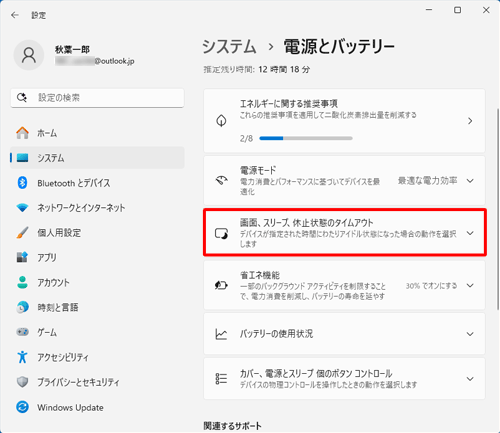Open ネットワークとインターネット settings
Viewport: 500px width, 433px height.
pyautogui.click(x=97, y=208)
